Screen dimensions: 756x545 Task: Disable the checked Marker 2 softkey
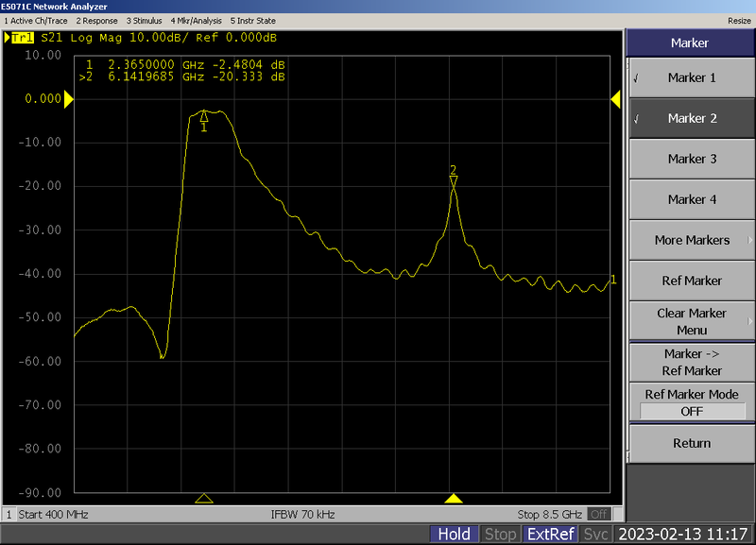tap(692, 118)
